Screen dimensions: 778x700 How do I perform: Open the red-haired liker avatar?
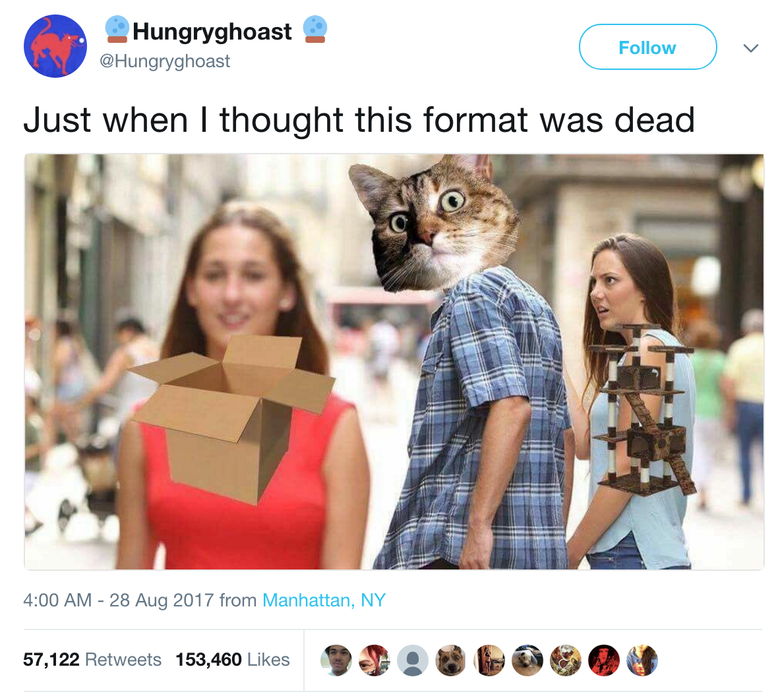click(374, 660)
